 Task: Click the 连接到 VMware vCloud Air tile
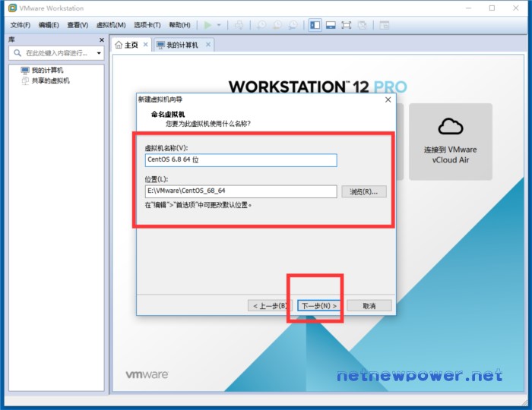point(451,142)
